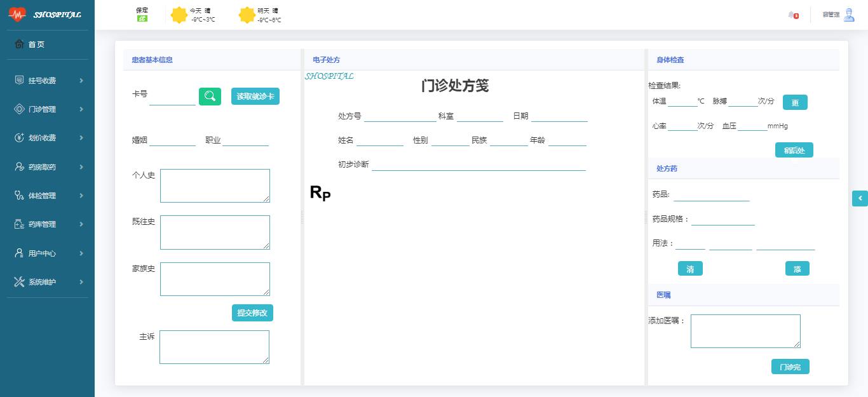Click the 挂号收费 sidebar icon
This screenshot has width=868, height=397.
click(19, 81)
